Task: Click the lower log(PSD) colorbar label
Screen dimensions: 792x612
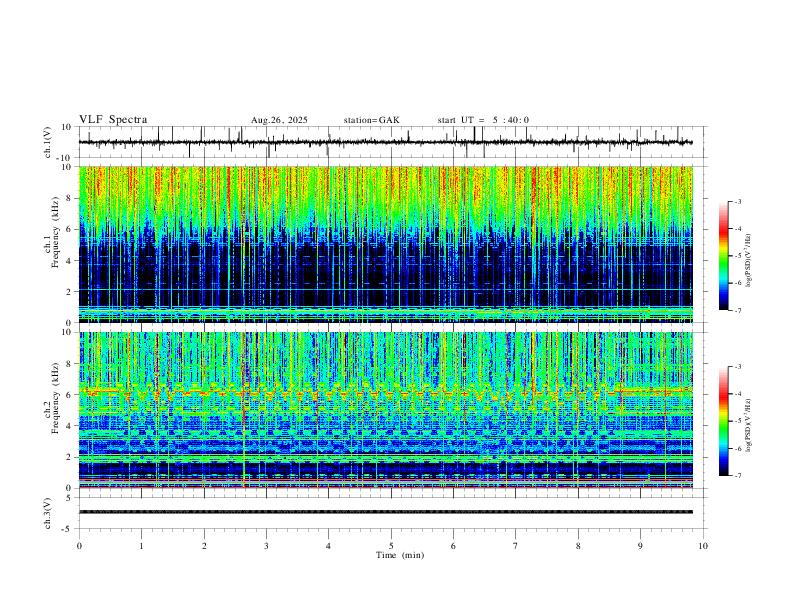Action: (x=749, y=426)
